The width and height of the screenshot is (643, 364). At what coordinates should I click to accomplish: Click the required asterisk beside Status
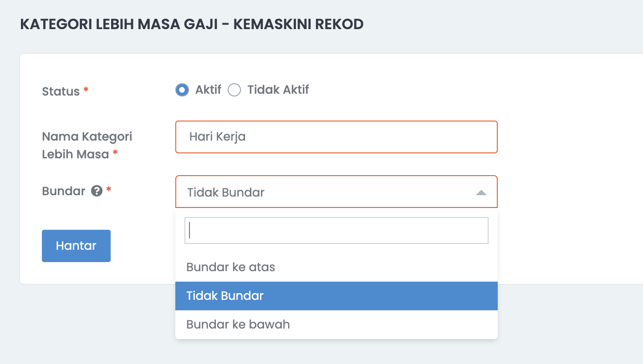click(86, 90)
